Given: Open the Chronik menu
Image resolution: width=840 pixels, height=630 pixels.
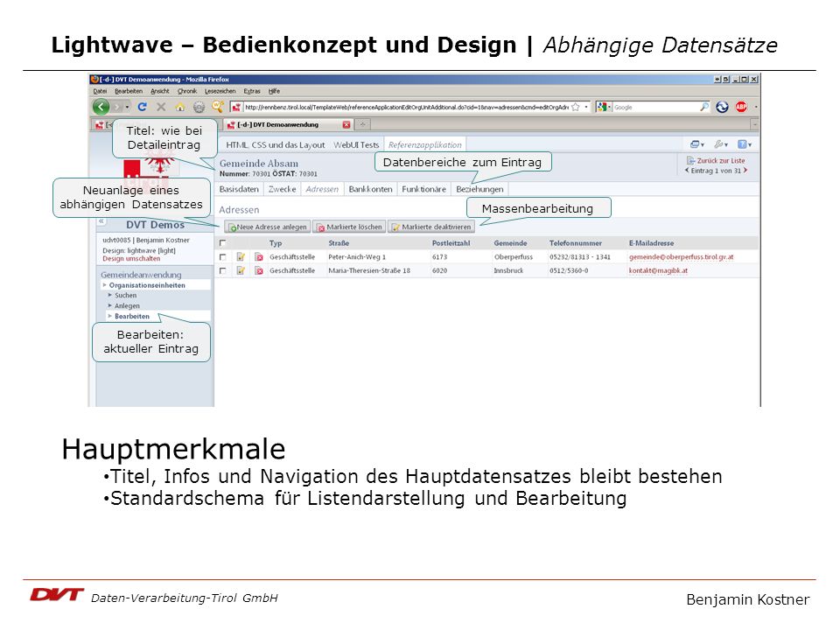Looking at the screenshot, I should tap(187, 91).
